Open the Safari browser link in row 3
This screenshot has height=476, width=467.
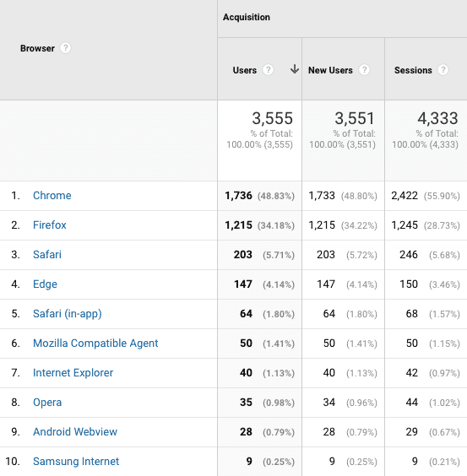coord(47,254)
